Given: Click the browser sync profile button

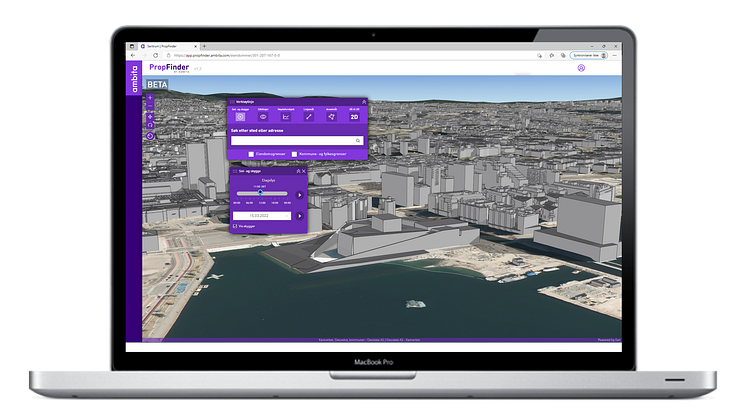Looking at the screenshot, I should tap(589, 56).
